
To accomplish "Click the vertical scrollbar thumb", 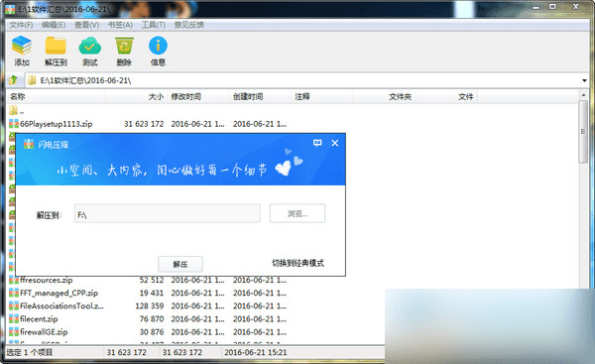I will click(583, 132).
